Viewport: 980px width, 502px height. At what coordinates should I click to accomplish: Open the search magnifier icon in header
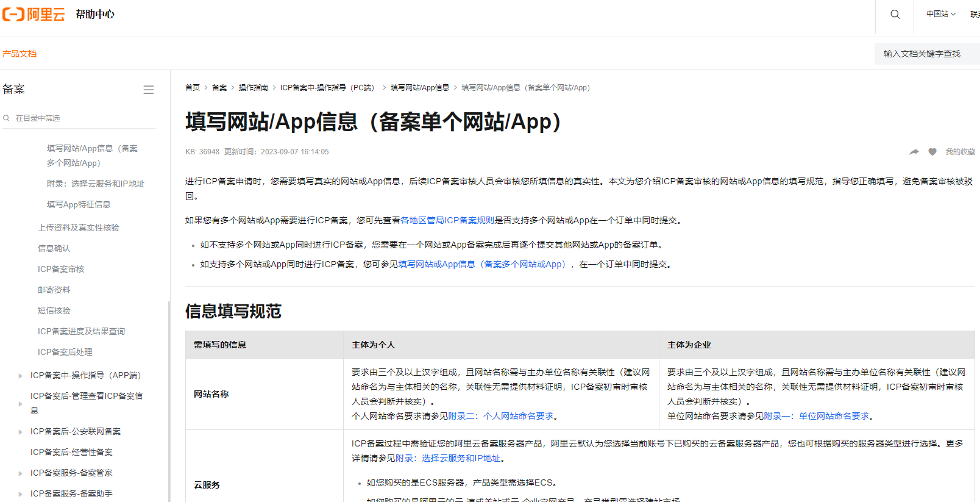click(x=895, y=14)
